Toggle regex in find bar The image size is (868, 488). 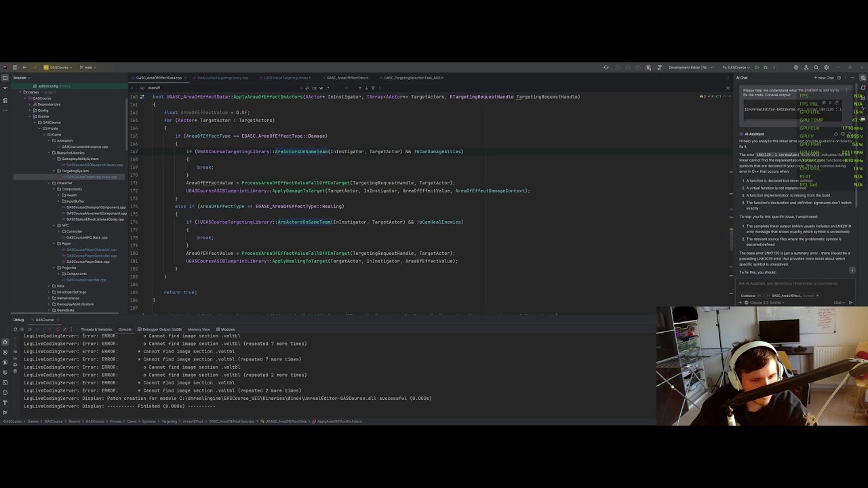(x=328, y=87)
